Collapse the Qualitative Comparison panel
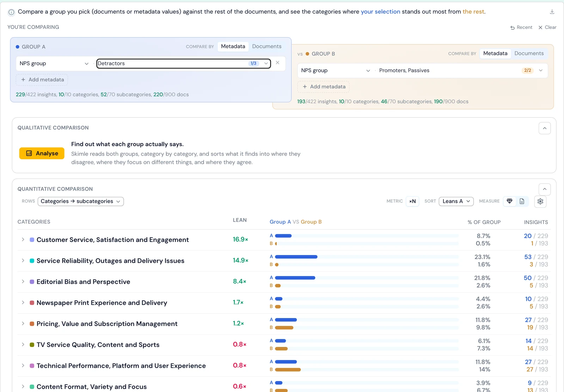564x392 pixels. (x=545, y=128)
